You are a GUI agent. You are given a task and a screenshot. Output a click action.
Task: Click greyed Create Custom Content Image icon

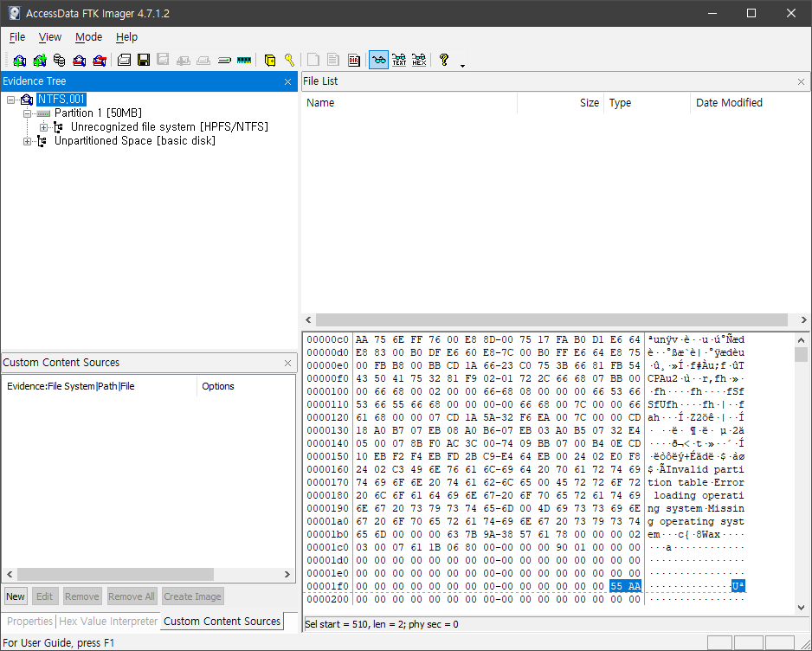(203, 60)
